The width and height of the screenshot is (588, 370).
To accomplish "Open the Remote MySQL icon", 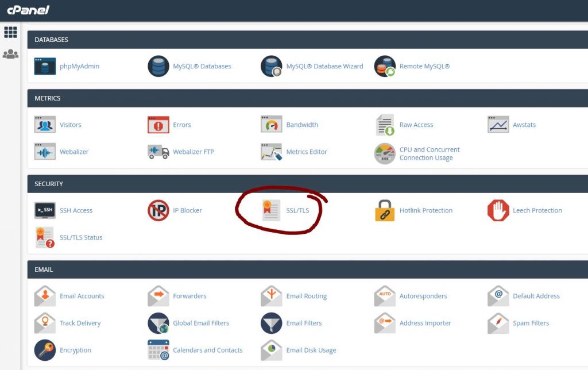I will click(385, 67).
